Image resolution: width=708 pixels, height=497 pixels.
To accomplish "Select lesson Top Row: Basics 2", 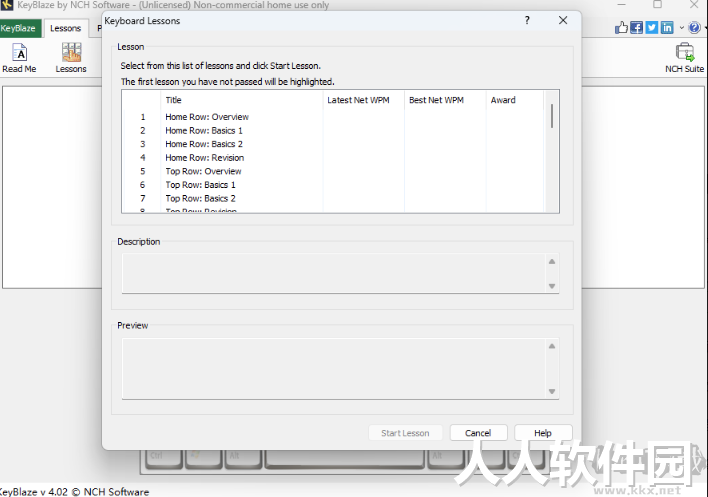I will [200, 198].
